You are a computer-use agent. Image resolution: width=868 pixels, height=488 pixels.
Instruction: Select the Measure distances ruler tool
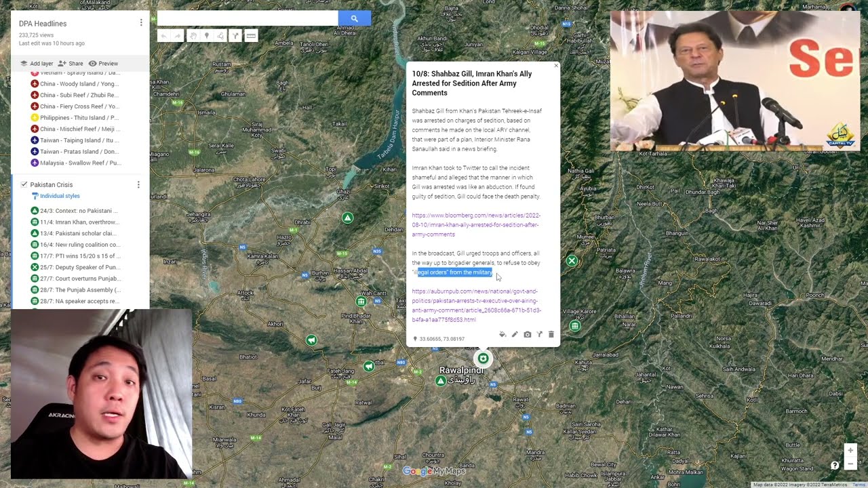tap(251, 36)
